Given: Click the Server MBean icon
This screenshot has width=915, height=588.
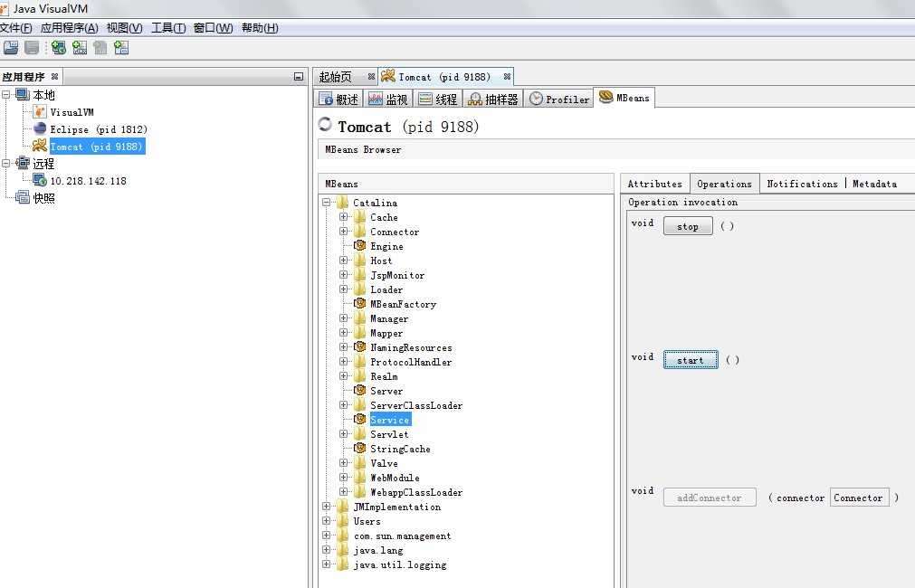Looking at the screenshot, I should coord(360,390).
